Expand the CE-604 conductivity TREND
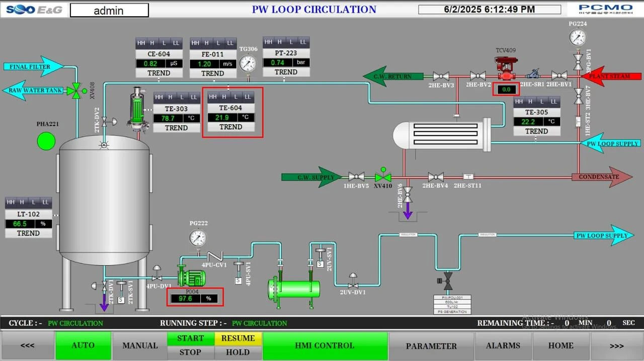Viewport: 644px width, 361px height. (158, 73)
